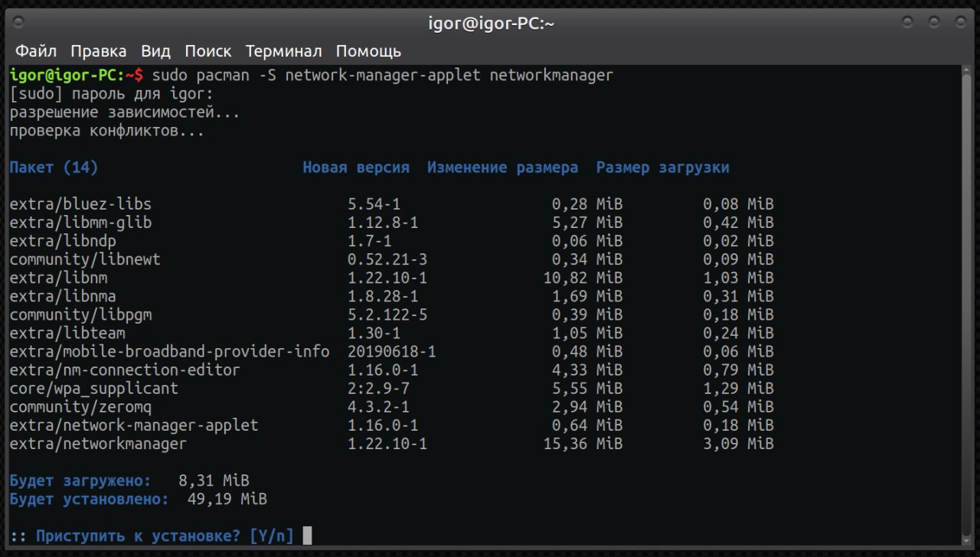Click version 5.2.122-5
The image size is (980, 557).
click(x=387, y=314)
